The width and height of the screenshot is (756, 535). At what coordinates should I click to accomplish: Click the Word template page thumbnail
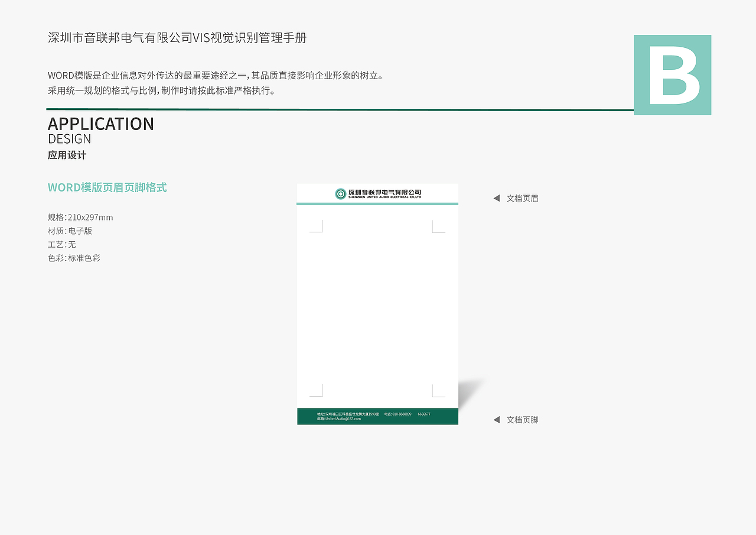377,304
